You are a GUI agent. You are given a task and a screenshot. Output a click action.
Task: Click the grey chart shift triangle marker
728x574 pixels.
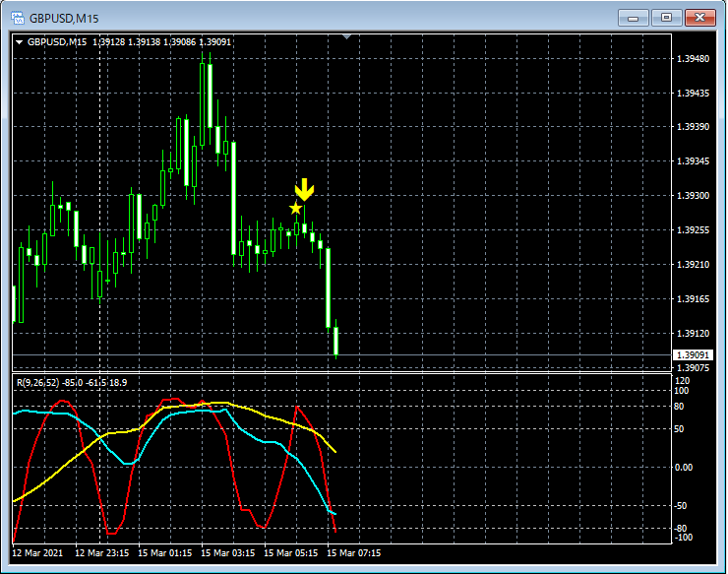coord(346,36)
